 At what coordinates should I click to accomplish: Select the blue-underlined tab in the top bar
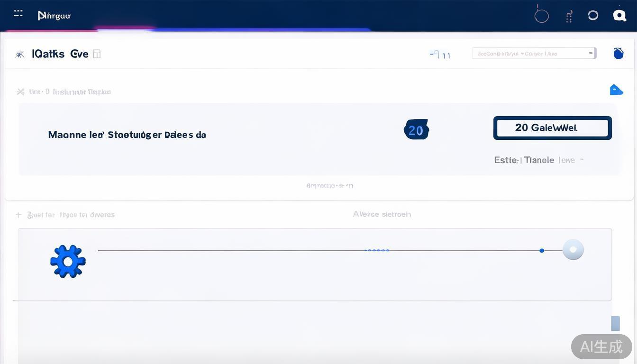point(261,29)
